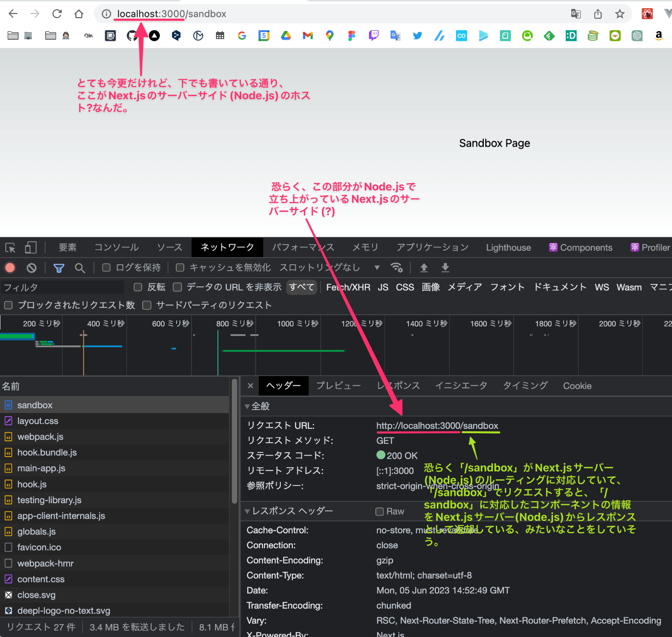Viewport: 672px width, 637px height.
Task: Check the 反転 filter checkbox
Action: pos(138,287)
